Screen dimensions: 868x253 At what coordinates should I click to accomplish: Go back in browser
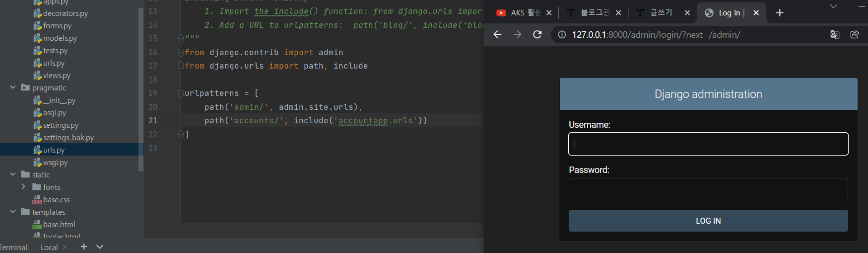[x=497, y=34]
